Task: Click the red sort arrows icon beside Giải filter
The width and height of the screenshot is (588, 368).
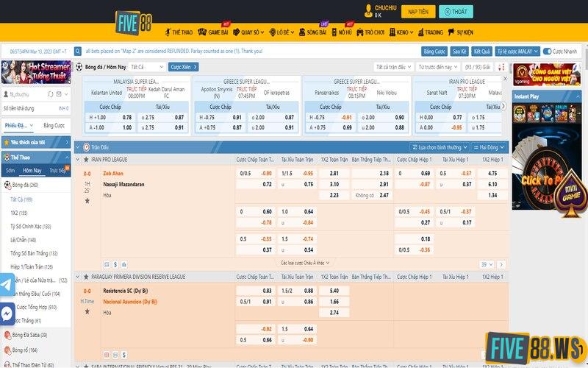Action: pyautogui.click(x=501, y=67)
